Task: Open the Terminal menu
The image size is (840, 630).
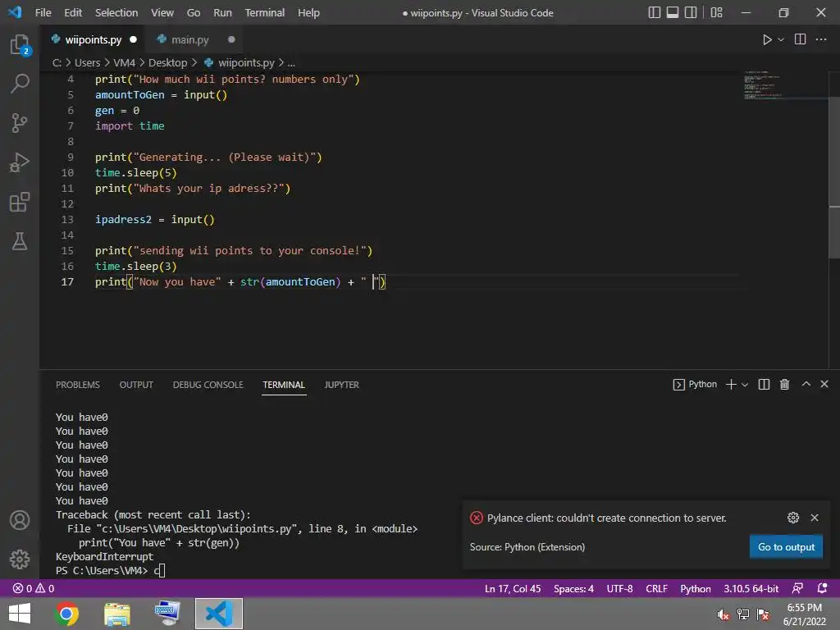Action: pyautogui.click(x=265, y=12)
